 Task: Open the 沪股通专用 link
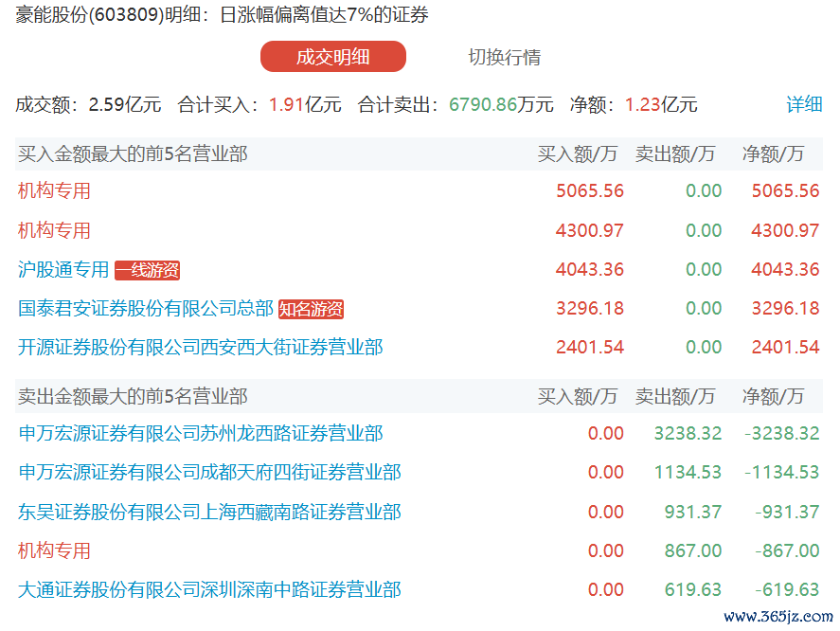[x=63, y=269]
